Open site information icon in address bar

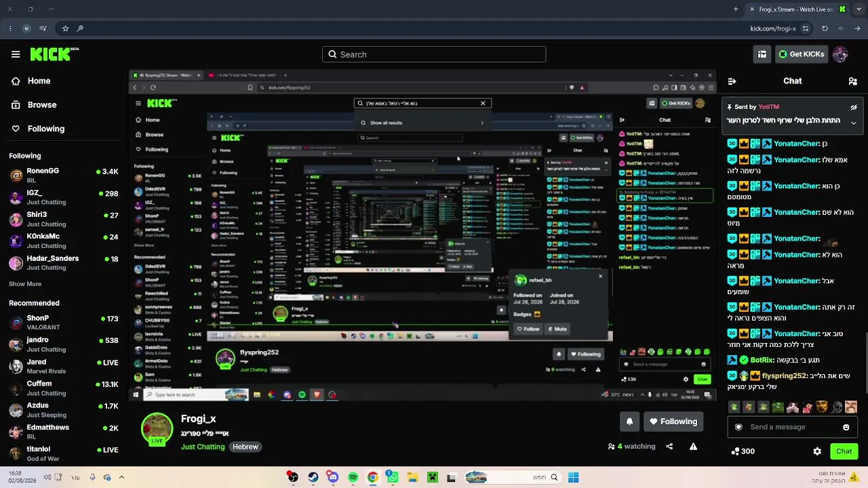click(x=805, y=28)
